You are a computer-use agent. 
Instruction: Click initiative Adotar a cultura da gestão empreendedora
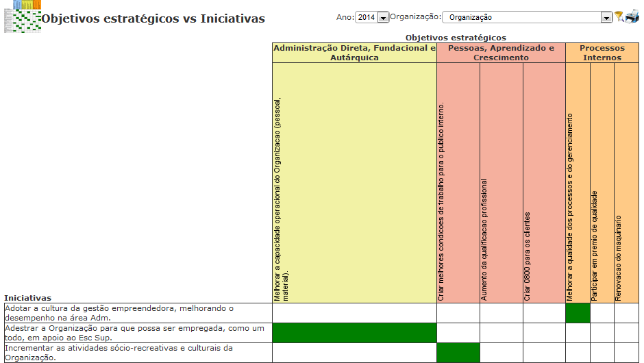pyautogui.click(x=138, y=313)
